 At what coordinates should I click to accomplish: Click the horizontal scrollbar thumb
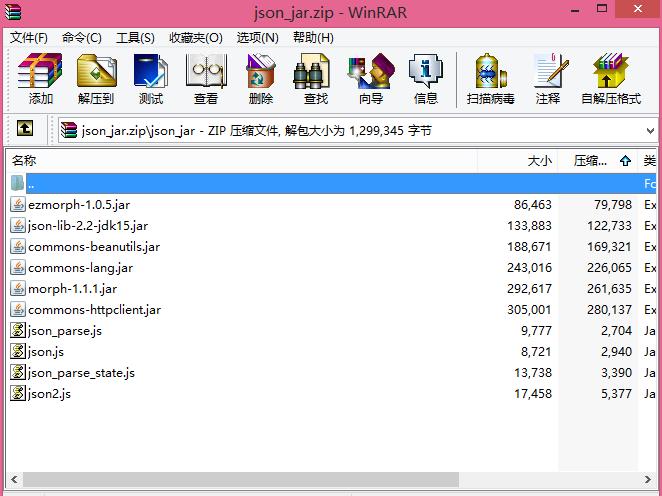241,479
